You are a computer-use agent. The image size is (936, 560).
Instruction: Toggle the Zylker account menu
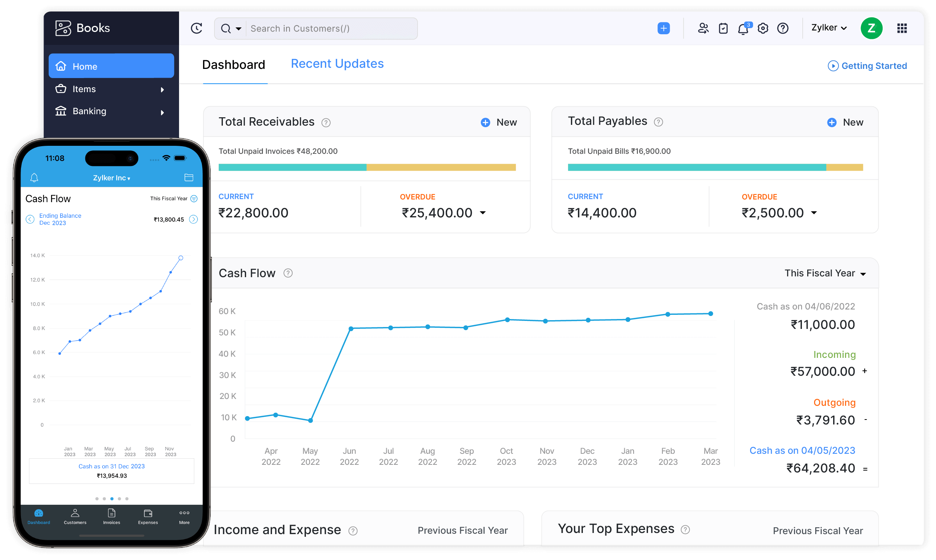point(830,28)
